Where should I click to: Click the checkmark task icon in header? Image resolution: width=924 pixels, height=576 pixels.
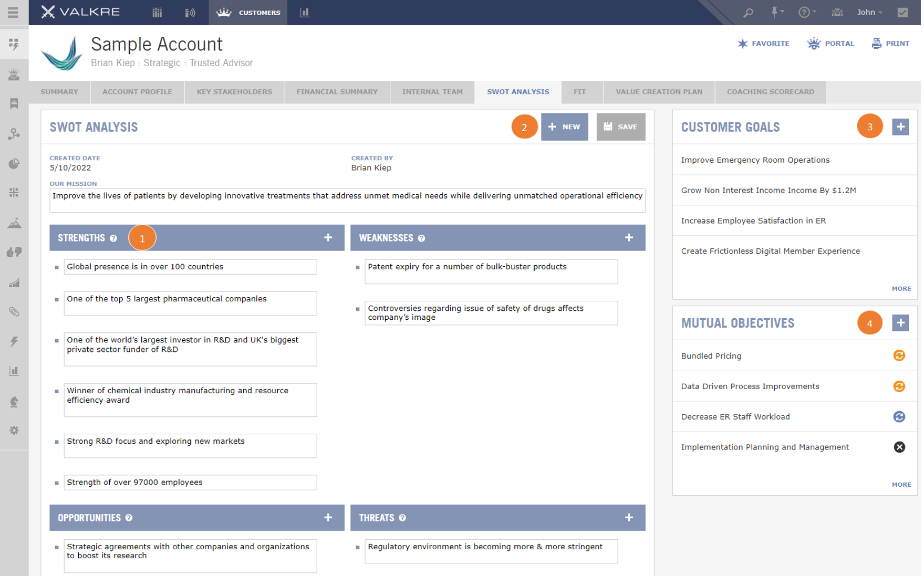pos(902,12)
